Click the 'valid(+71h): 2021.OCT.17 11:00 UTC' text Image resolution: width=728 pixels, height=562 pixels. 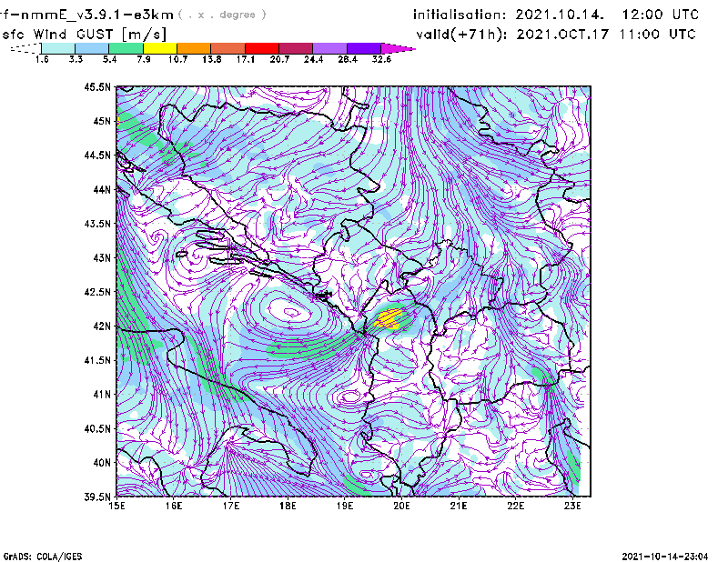556,35
